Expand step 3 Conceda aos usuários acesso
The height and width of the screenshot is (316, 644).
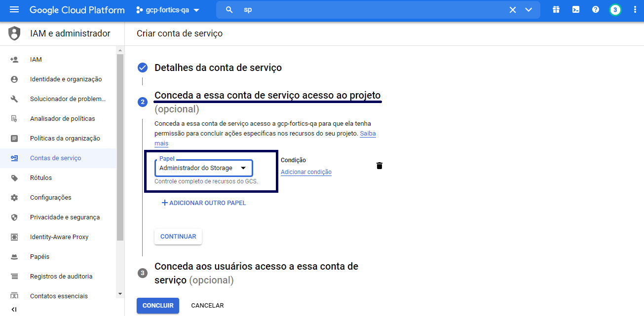256,273
